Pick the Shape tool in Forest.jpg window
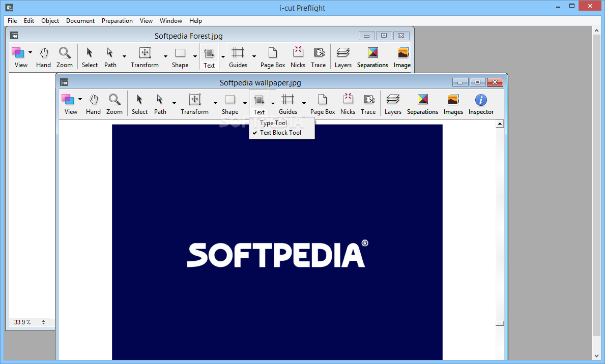Viewport: 605px width, 364px height. pyautogui.click(x=180, y=58)
